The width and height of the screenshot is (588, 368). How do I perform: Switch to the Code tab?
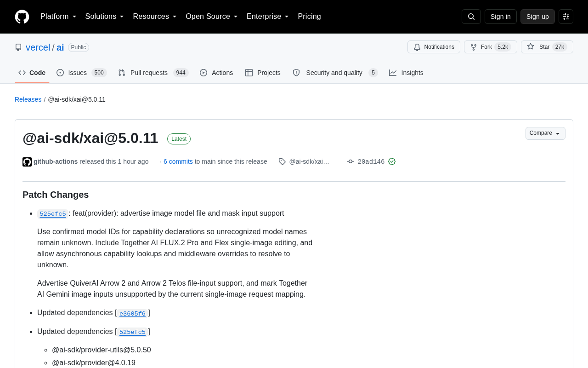point(32,73)
